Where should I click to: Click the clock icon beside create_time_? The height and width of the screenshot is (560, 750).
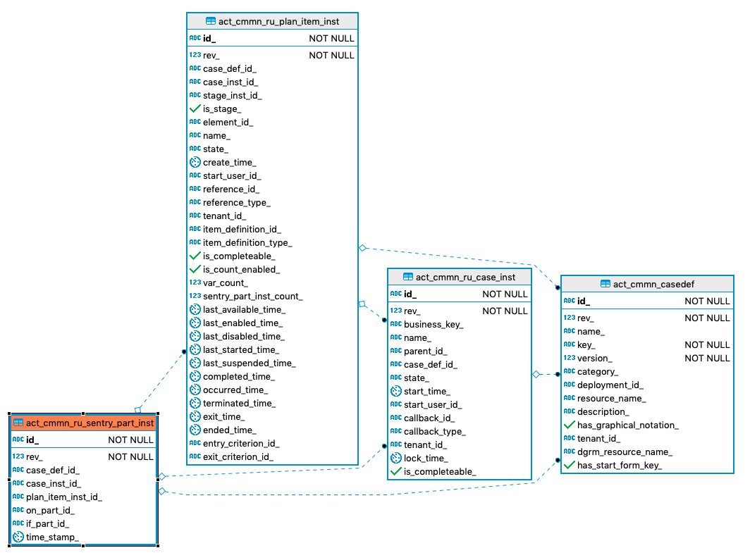[x=195, y=163]
